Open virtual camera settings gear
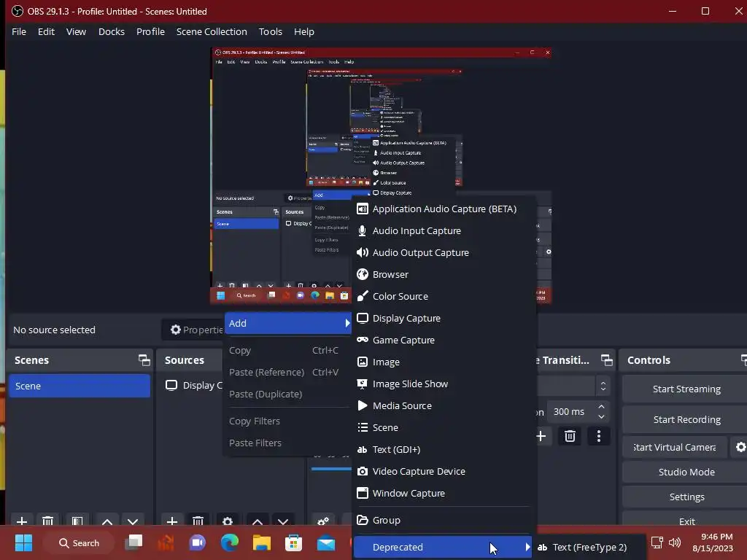The height and width of the screenshot is (560, 747). (x=740, y=448)
